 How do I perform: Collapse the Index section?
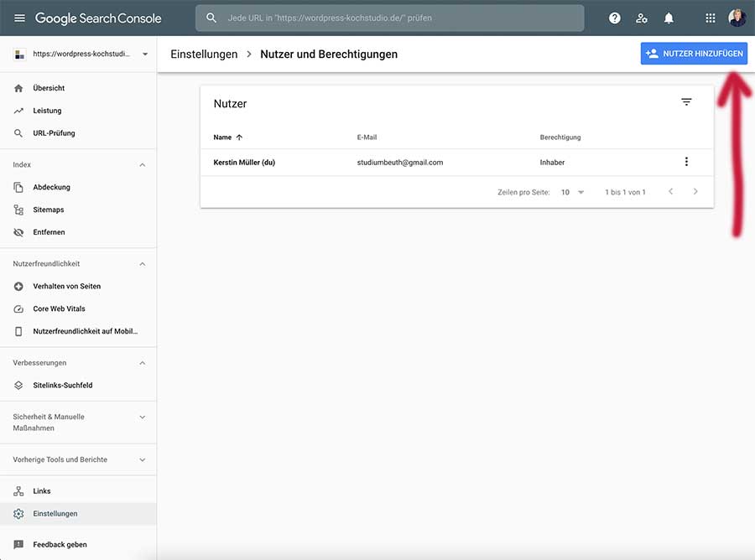click(x=142, y=164)
